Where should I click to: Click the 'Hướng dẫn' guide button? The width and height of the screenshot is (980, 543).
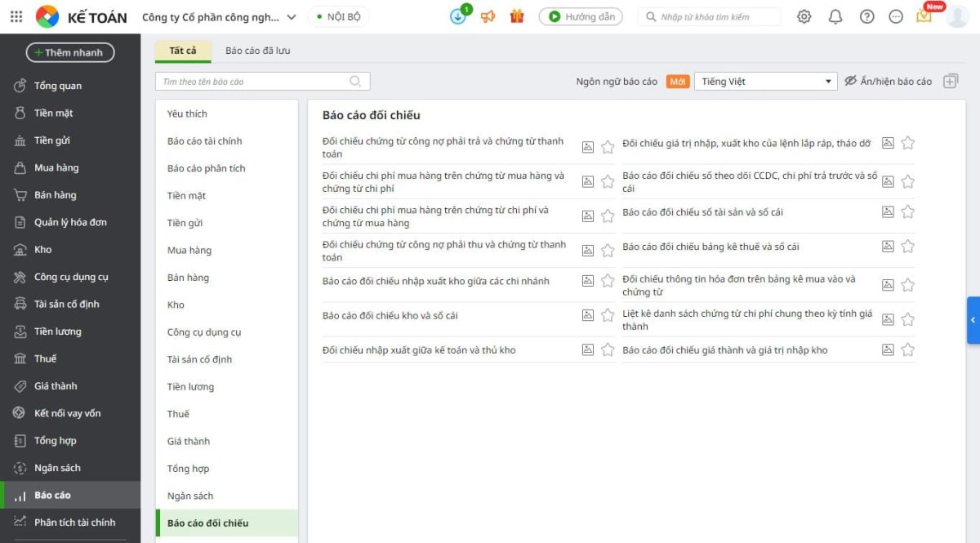coord(580,16)
